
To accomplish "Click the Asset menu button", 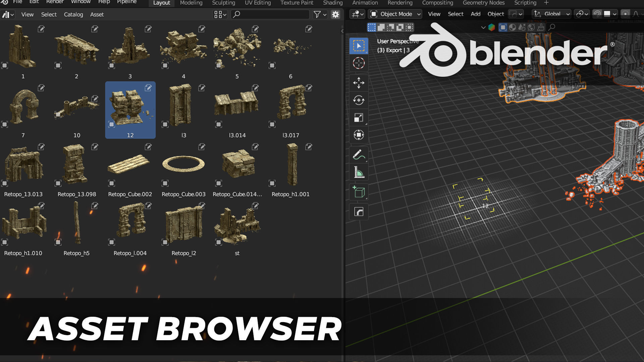I will pos(97,14).
